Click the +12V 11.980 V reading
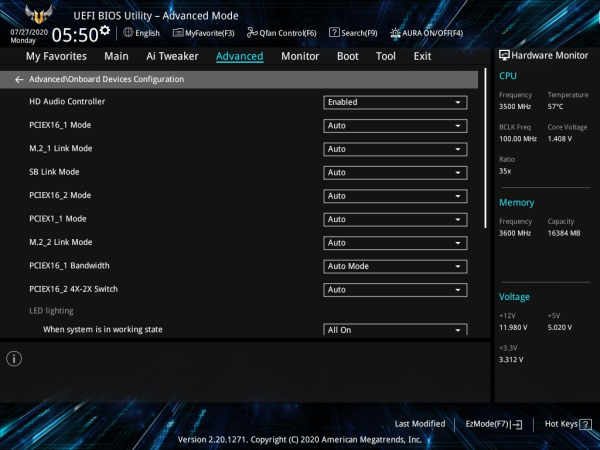Image resolution: width=600 pixels, height=450 pixels. click(x=513, y=328)
